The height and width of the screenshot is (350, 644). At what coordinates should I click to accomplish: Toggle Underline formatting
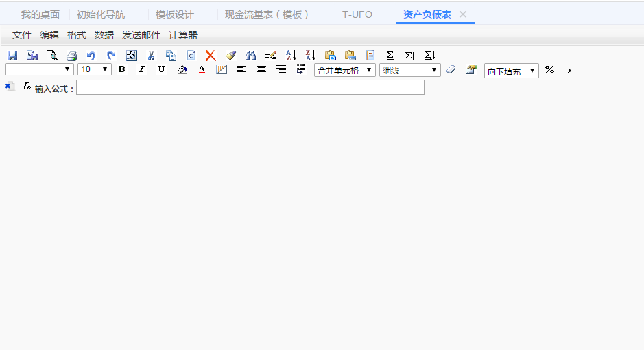161,69
